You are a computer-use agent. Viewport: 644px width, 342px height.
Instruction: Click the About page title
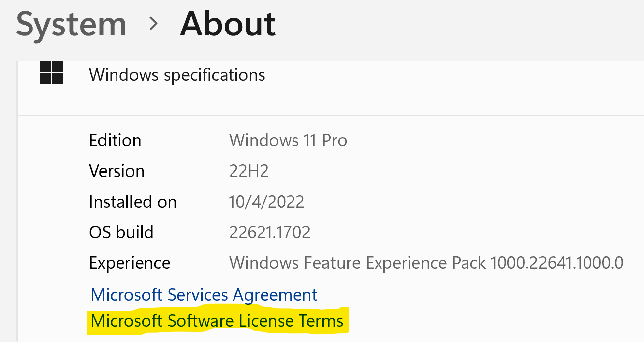228,24
